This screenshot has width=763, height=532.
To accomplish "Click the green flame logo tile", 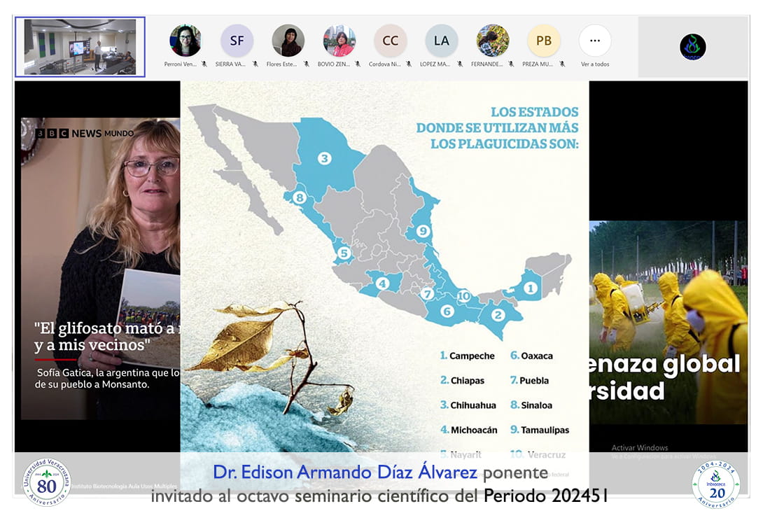I will (x=692, y=47).
